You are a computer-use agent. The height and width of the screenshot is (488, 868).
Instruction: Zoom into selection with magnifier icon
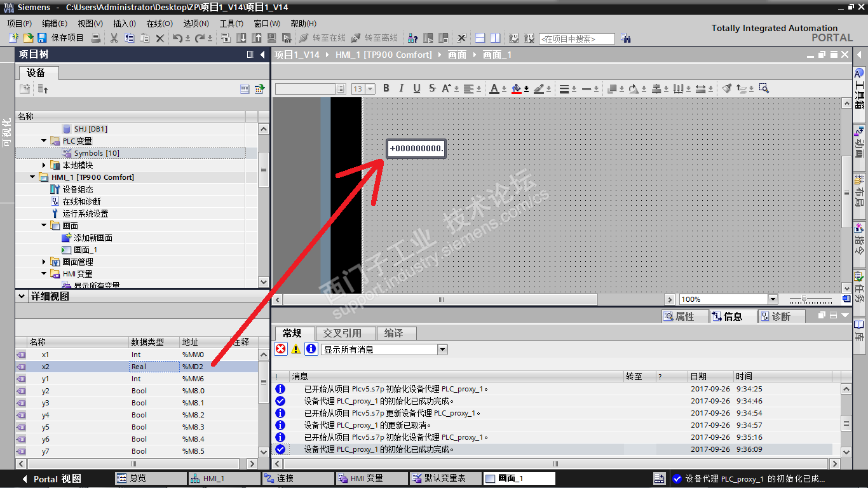pos(764,88)
